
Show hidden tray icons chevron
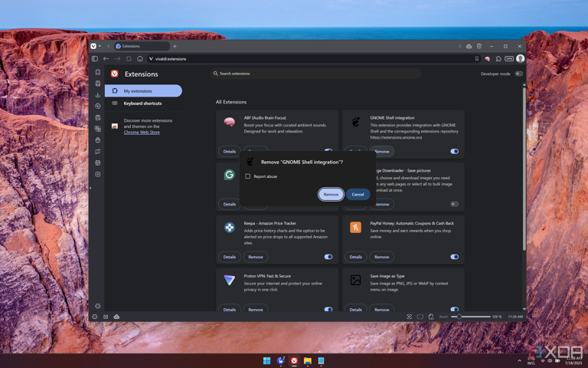[x=519, y=361]
